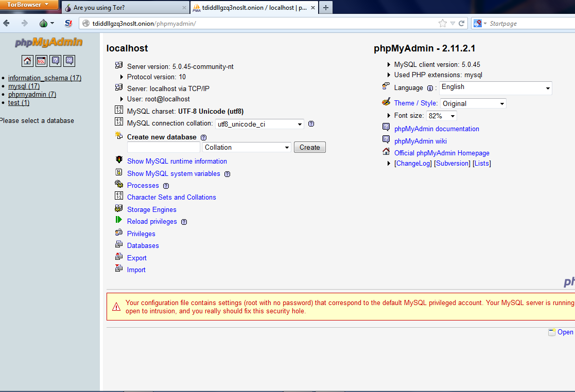Viewport: 575px width, 392px height.
Task: Open the new database Collation dropdown
Action: coord(247,147)
